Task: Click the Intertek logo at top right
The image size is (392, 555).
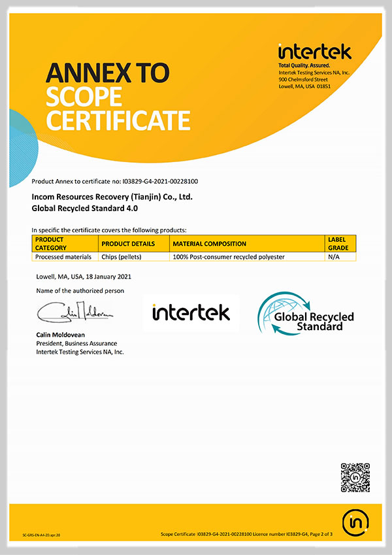Action: [x=314, y=52]
